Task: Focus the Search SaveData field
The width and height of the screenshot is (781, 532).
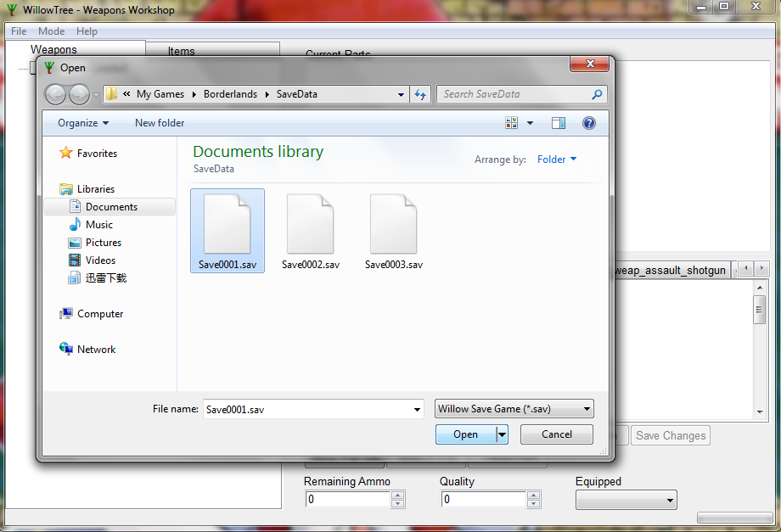Action: [514, 94]
